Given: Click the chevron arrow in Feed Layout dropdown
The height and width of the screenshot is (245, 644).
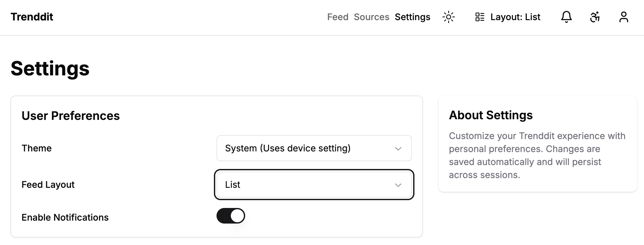Looking at the screenshot, I should (x=398, y=185).
